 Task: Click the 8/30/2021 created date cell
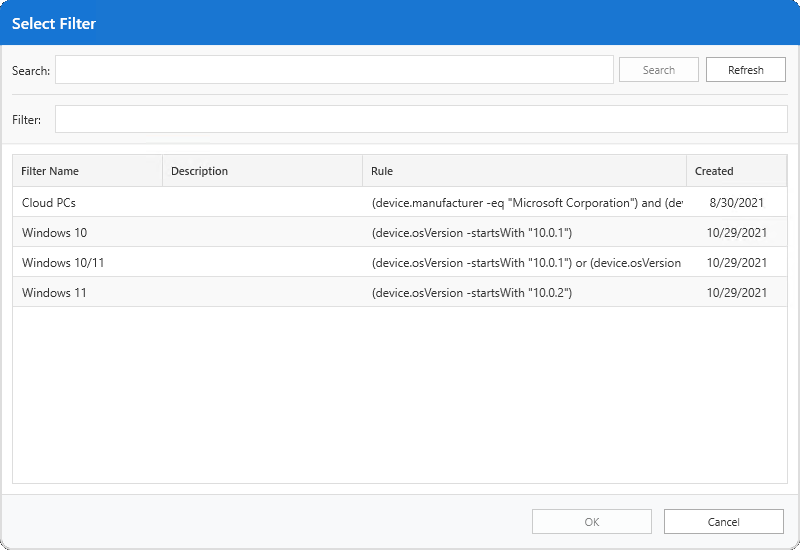point(736,202)
